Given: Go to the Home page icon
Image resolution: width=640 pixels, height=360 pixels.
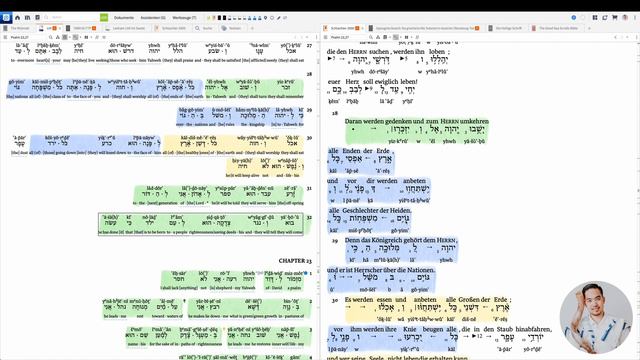Looking at the screenshot, I should coord(17,18).
